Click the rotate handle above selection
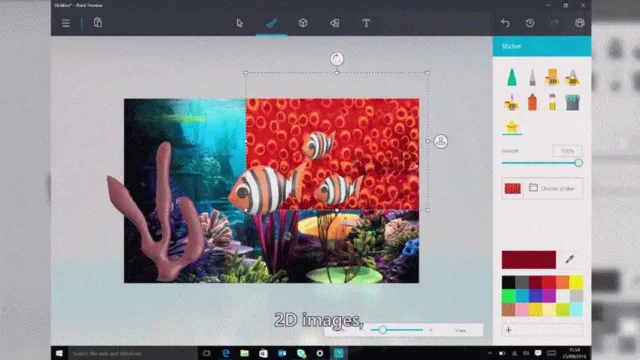This screenshot has height=360, width=640. [x=337, y=59]
